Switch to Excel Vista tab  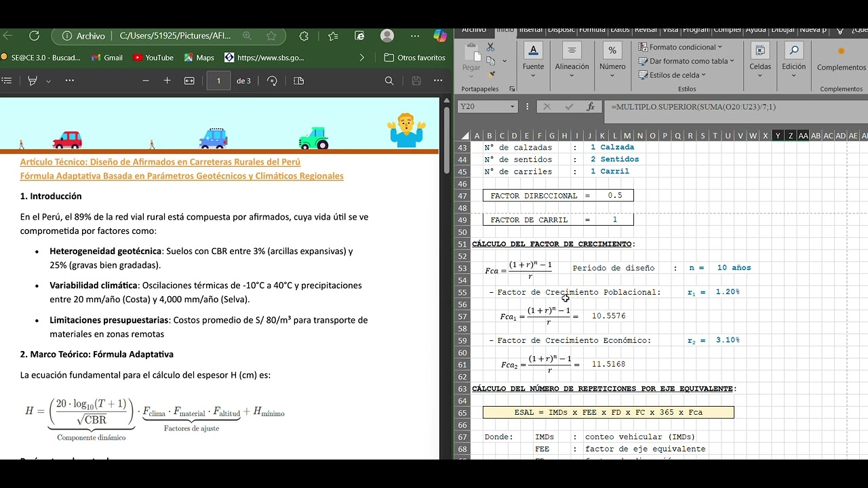point(671,30)
